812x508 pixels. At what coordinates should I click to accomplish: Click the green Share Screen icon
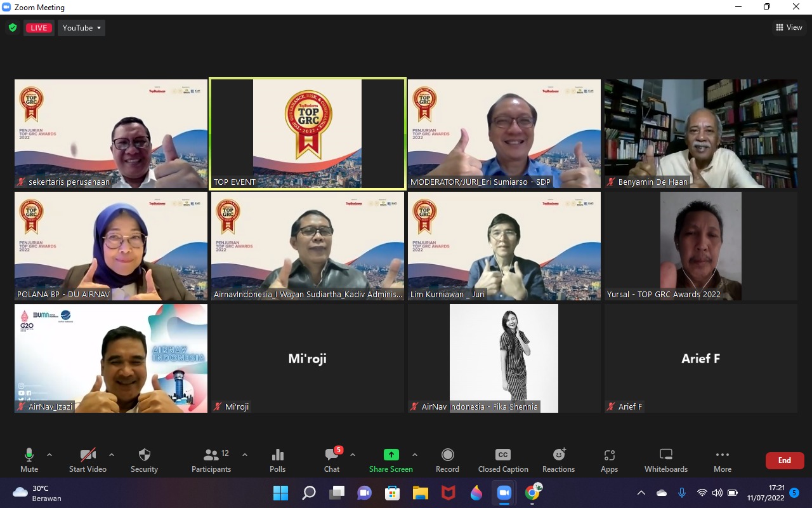point(391,455)
